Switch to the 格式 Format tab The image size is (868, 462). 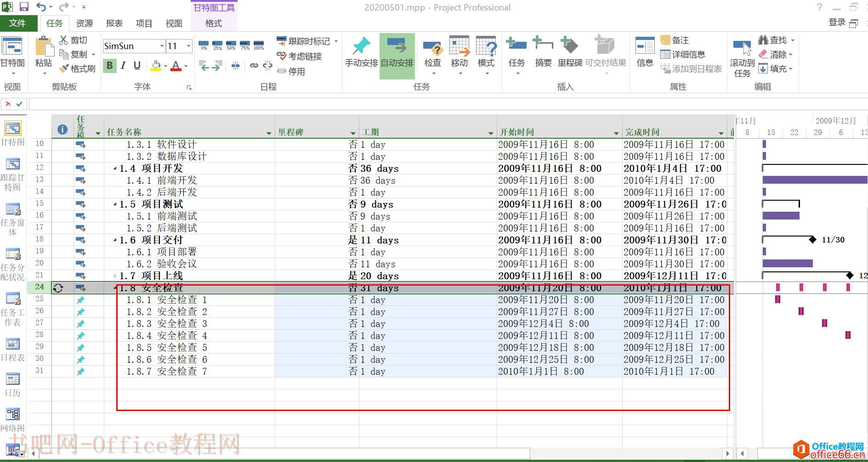pos(214,23)
